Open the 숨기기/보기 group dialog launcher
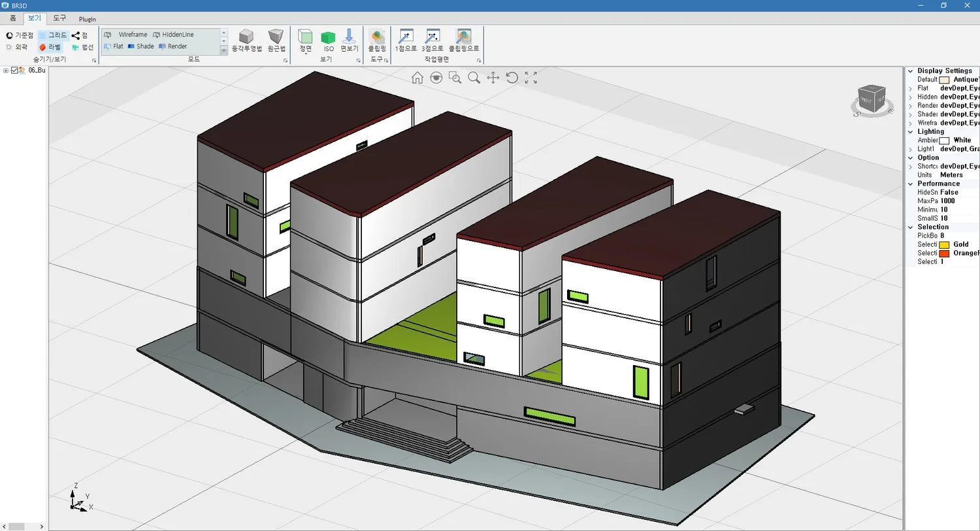The width and height of the screenshot is (980, 531). pyautogui.click(x=94, y=60)
